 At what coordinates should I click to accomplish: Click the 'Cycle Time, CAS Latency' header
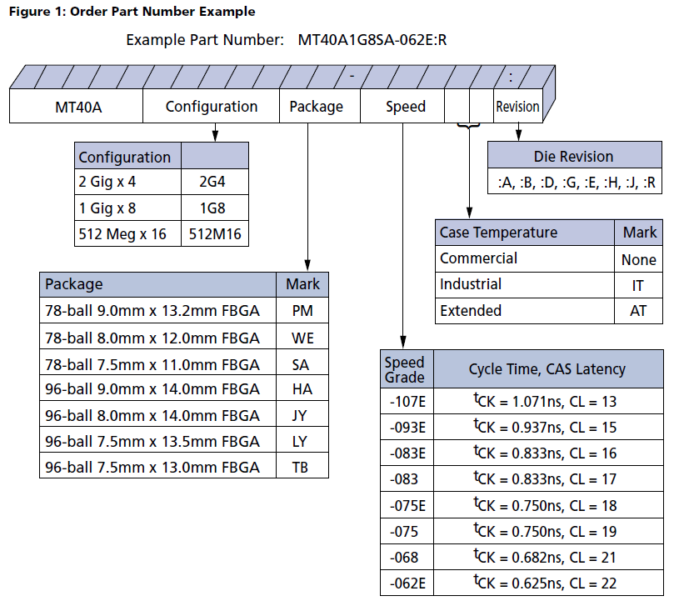coord(548,369)
